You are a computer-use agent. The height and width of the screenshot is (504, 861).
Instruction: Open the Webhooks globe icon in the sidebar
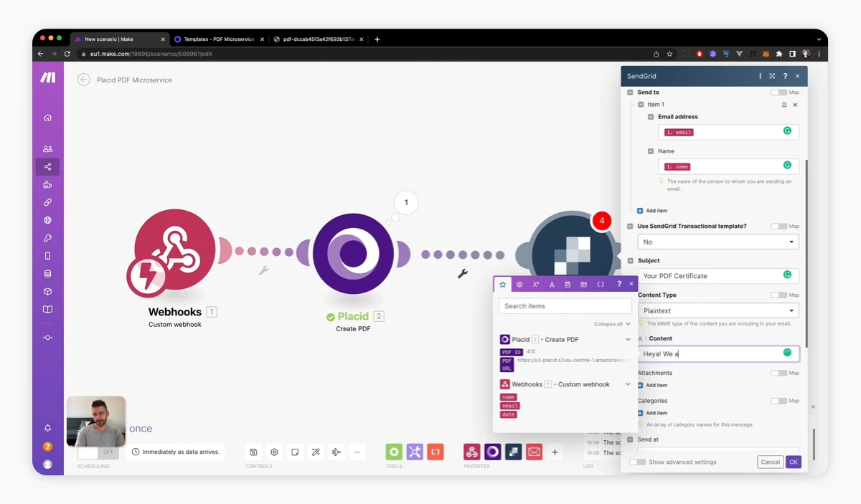pos(47,220)
